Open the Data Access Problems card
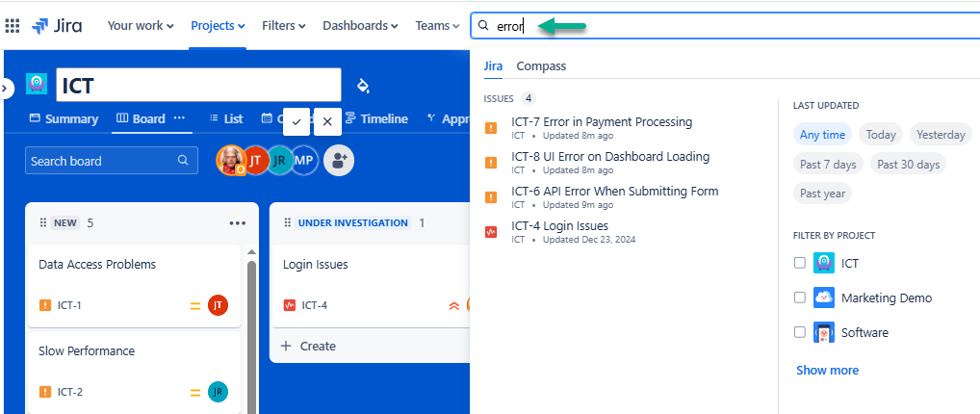This screenshot has width=980, height=414. click(x=134, y=286)
